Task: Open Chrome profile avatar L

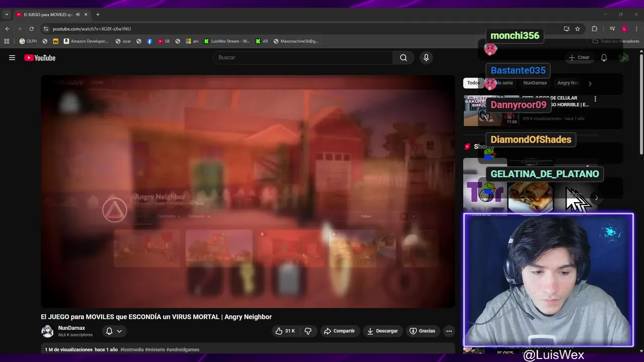Action: point(624,29)
